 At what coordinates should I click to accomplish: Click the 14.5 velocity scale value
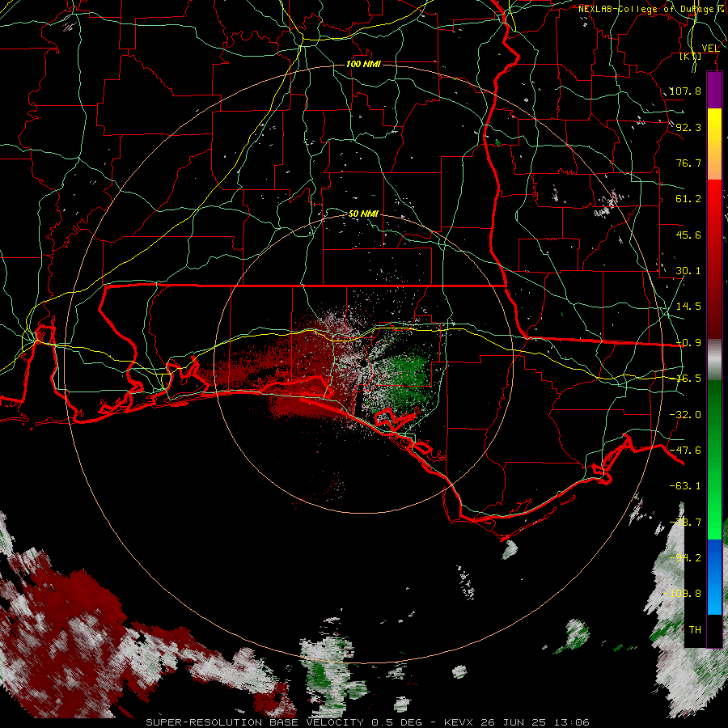[688, 307]
